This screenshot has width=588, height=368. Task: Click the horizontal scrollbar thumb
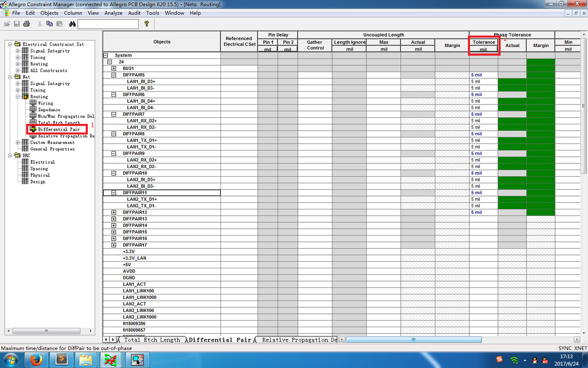(x=413, y=340)
